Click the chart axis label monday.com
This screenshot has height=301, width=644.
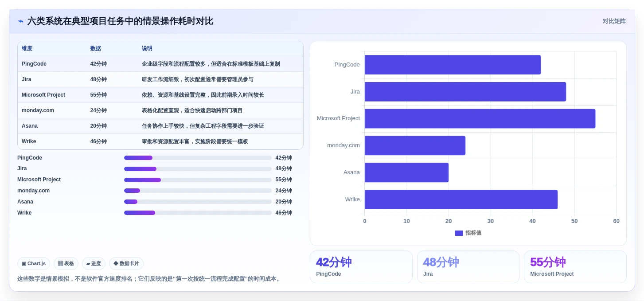(343, 145)
